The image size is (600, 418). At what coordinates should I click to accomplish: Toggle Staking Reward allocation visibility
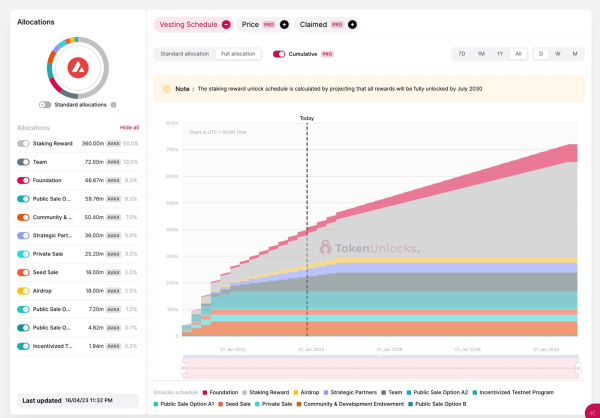pyautogui.click(x=24, y=144)
